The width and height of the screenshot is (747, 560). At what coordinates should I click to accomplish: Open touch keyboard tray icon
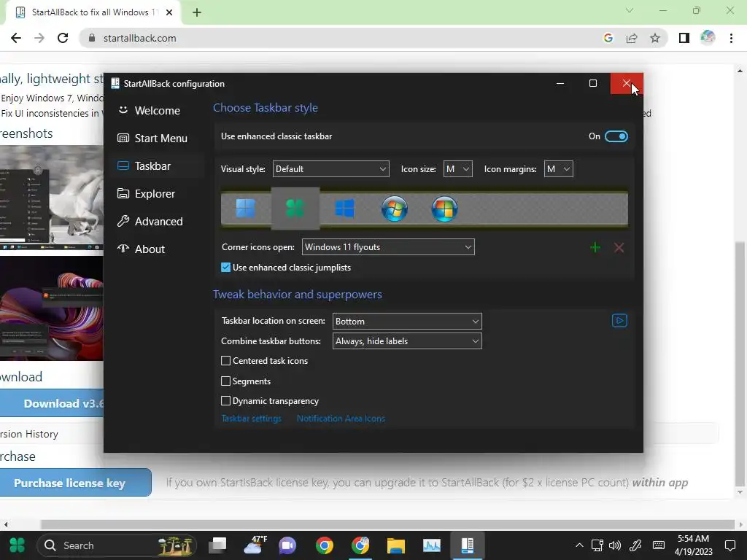pyautogui.click(x=659, y=545)
